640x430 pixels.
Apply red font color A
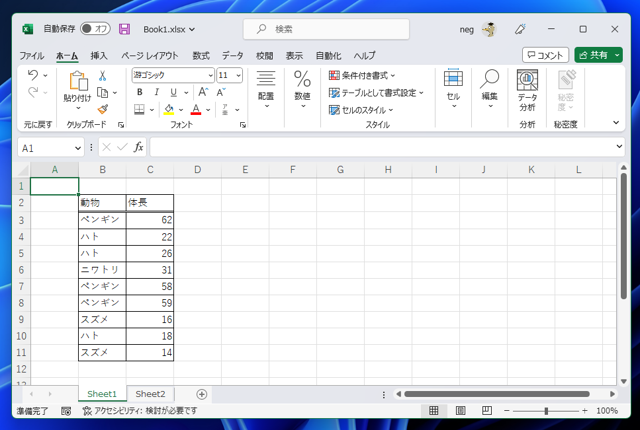pyautogui.click(x=196, y=109)
